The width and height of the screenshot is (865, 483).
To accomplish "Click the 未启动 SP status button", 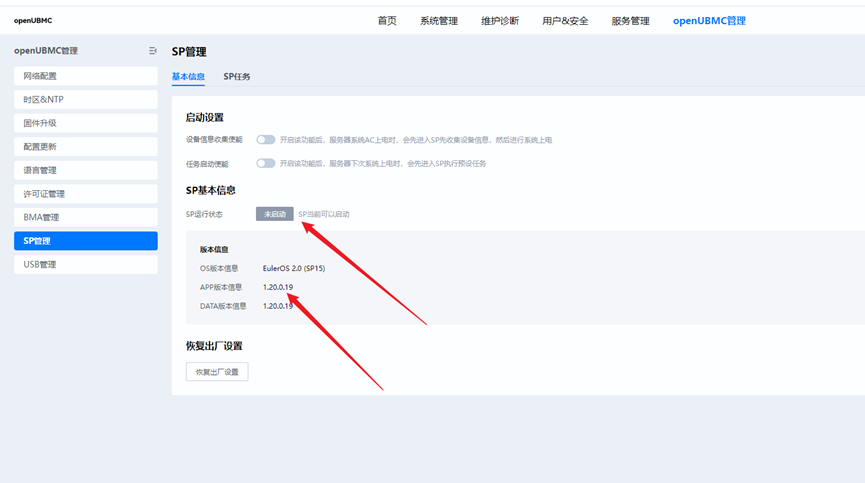I will (275, 214).
